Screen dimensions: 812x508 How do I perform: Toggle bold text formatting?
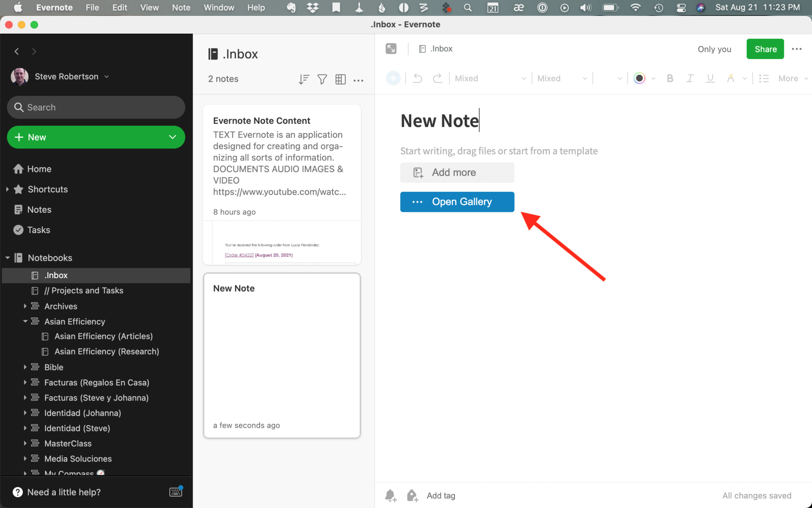[670, 78]
